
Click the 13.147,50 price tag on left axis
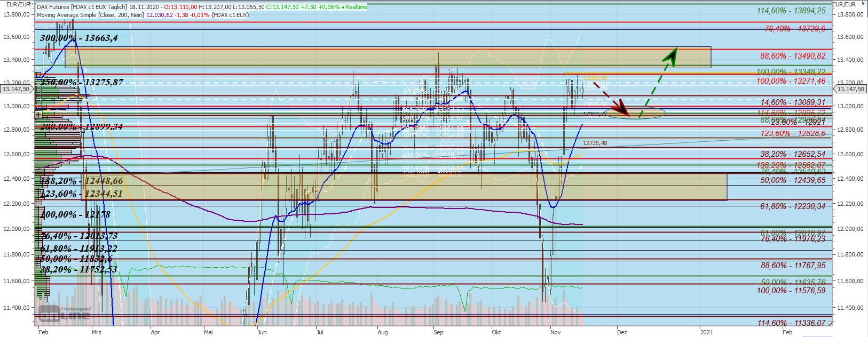tap(17, 90)
